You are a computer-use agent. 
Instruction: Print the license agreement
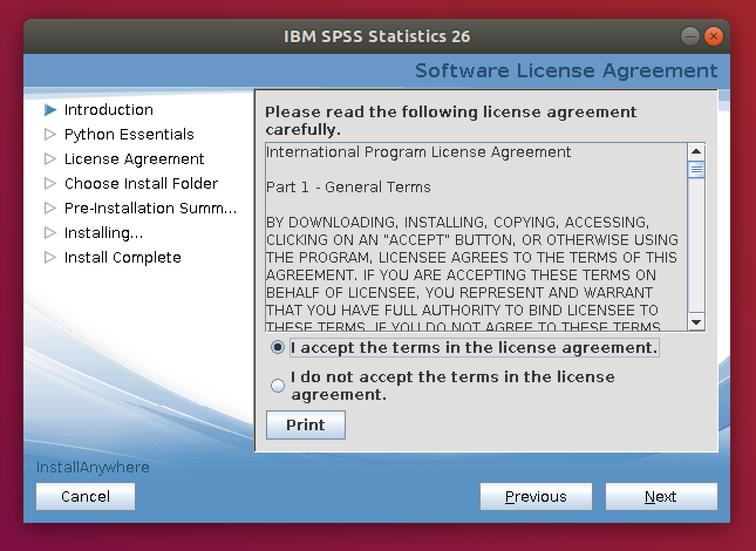pos(305,425)
